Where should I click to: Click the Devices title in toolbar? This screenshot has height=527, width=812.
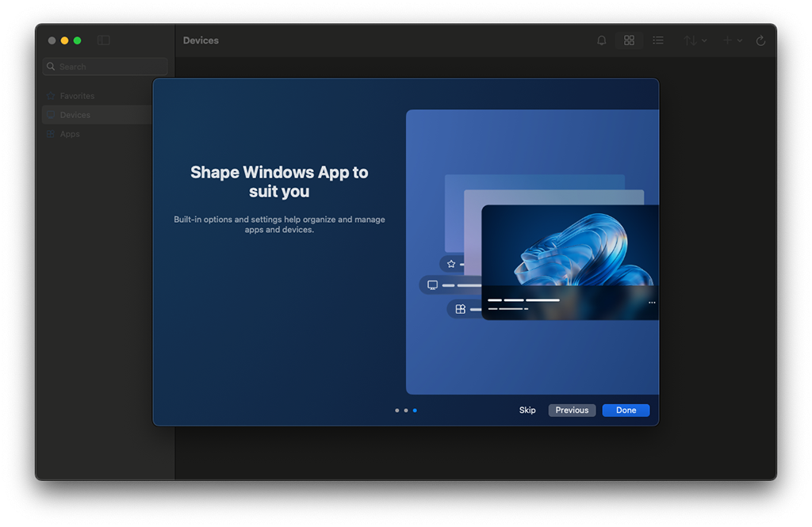coord(201,40)
